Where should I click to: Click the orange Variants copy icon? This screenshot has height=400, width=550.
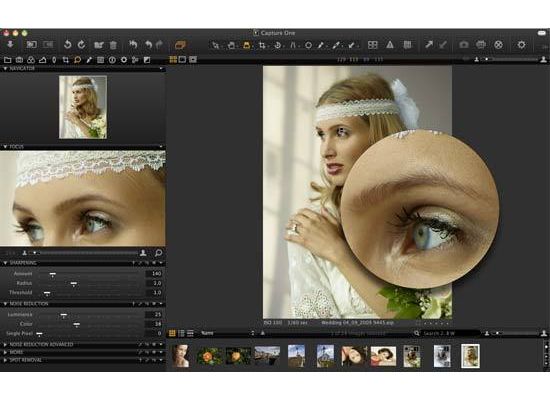(180, 45)
